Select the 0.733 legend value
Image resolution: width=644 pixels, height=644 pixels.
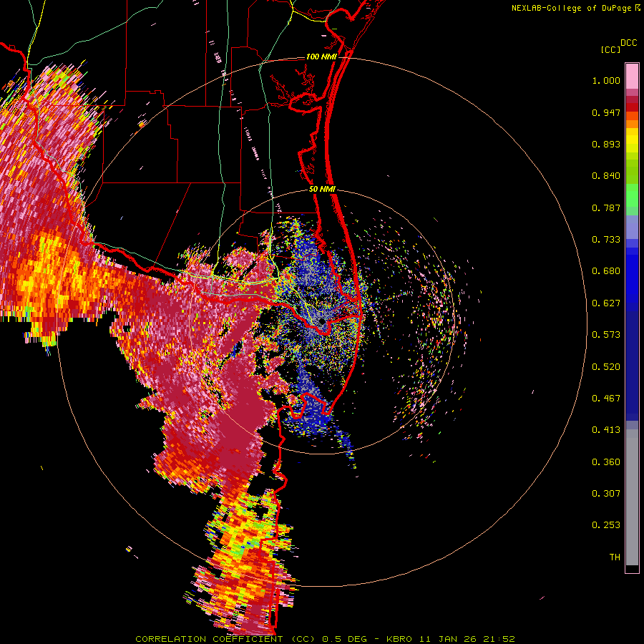pos(606,240)
